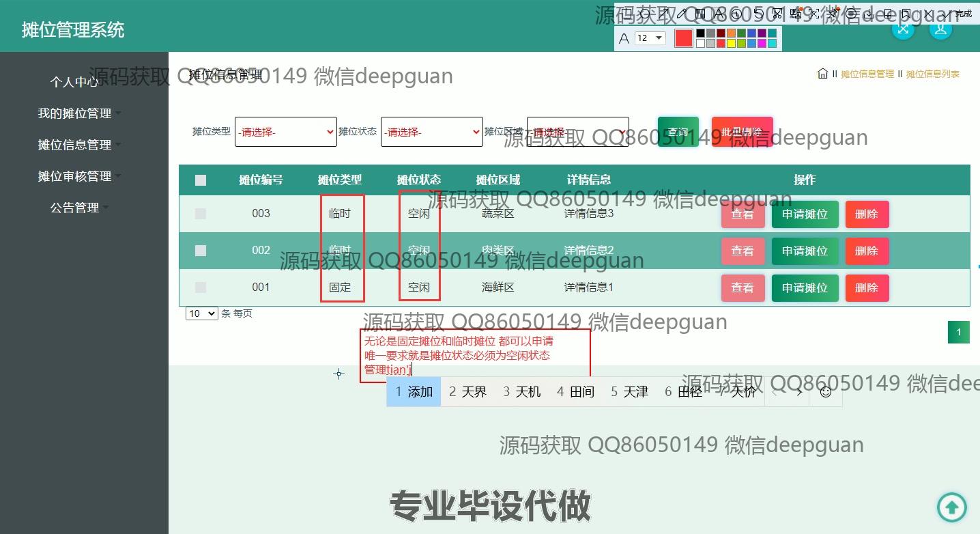Open the rows-per-page dropdown showing 10
The width and height of the screenshot is (980, 534).
[x=201, y=313]
